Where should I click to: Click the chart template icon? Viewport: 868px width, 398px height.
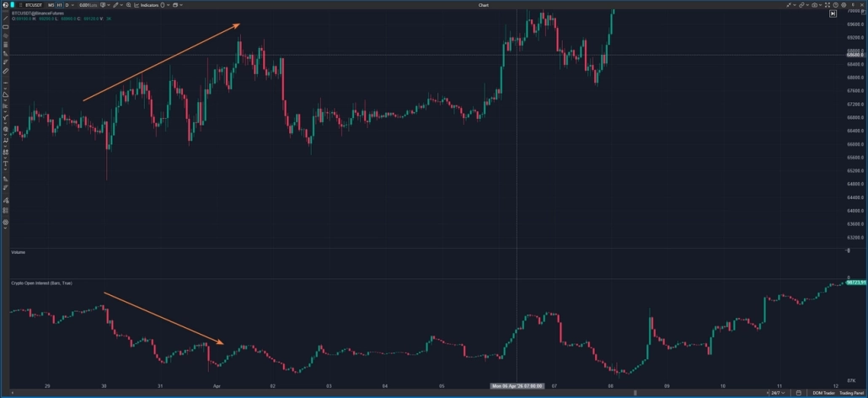103,5
